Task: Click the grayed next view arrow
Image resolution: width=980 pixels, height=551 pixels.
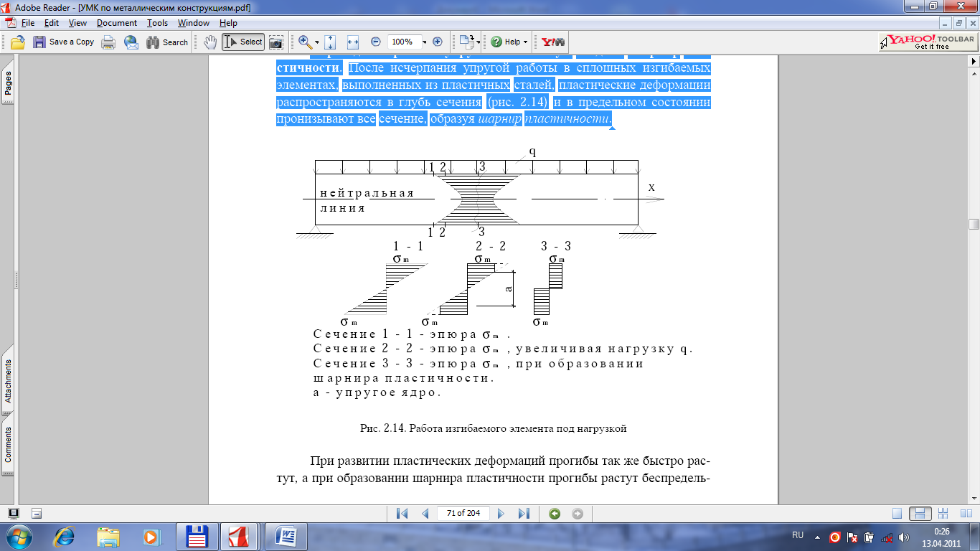Action: click(578, 514)
